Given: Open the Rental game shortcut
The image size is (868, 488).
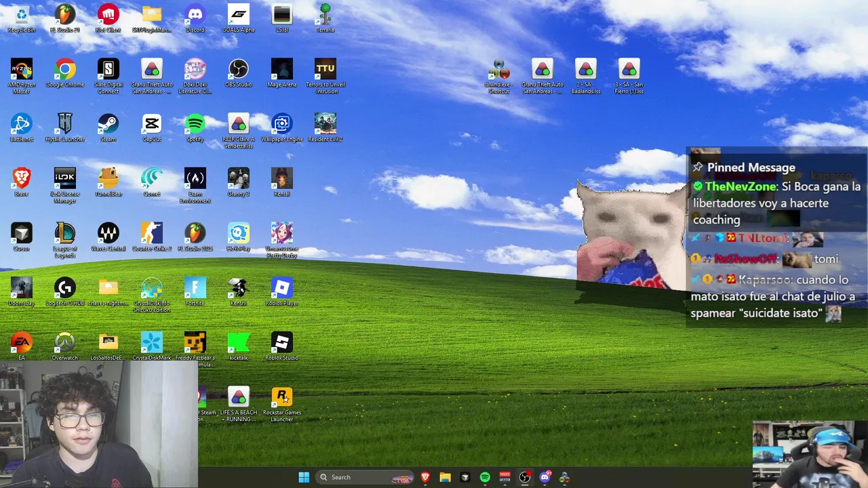Looking at the screenshot, I should (x=282, y=182).
